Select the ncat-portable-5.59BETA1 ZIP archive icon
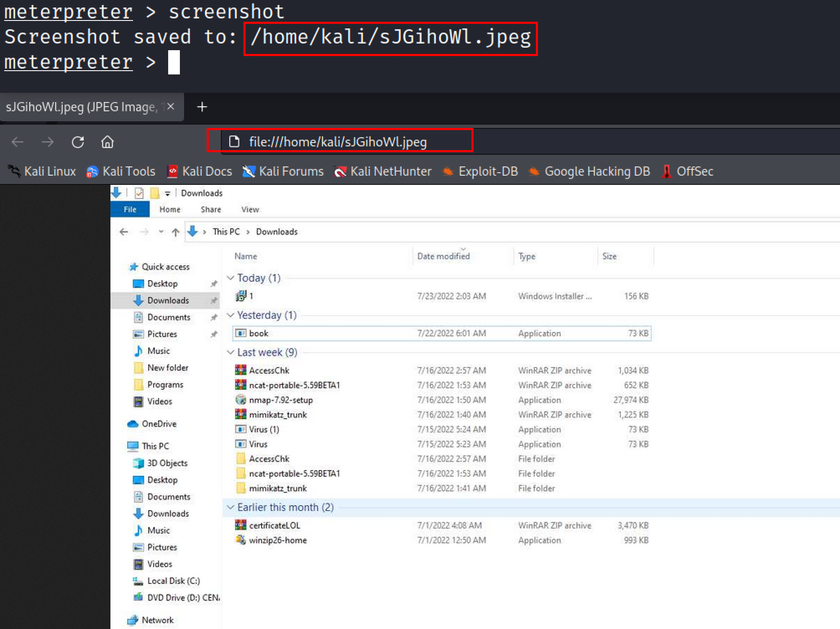Screen dimensions: 840x629 click(x=241, y=385)
